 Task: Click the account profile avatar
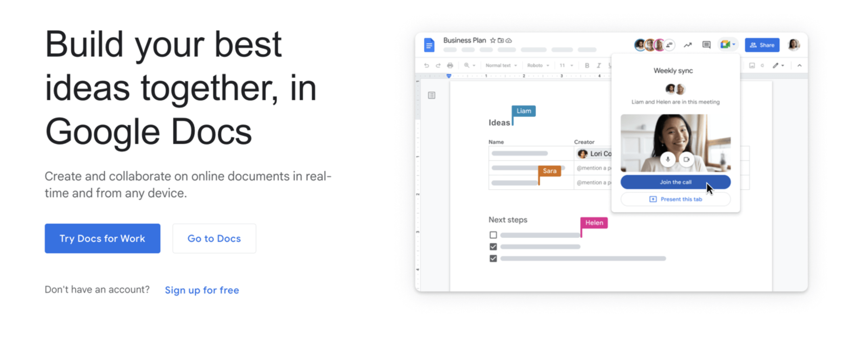pos(794,45)
